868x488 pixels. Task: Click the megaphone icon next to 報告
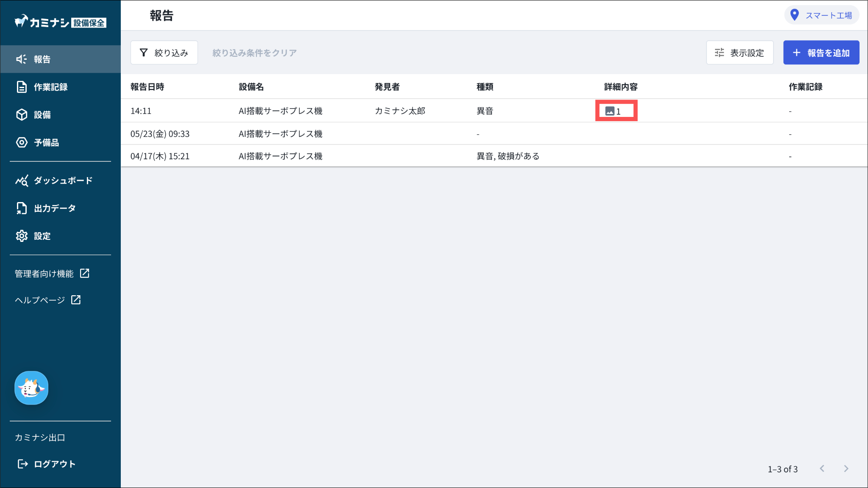tap(21, 59)
